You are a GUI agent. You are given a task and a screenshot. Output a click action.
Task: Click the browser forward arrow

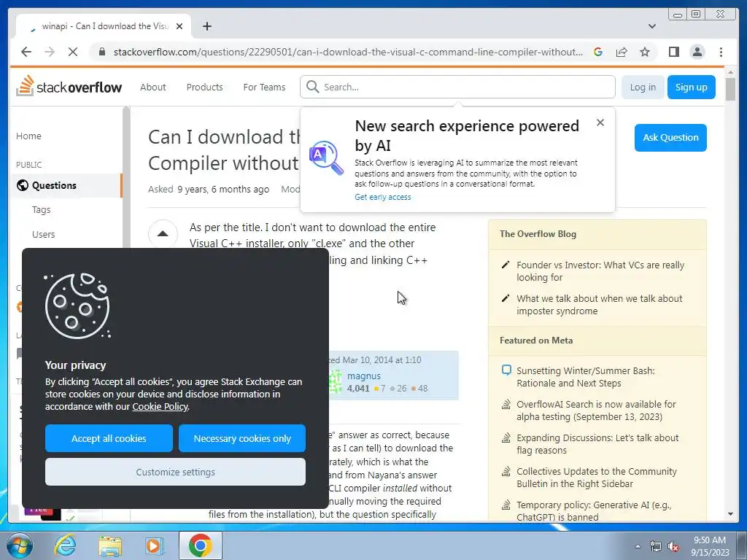pos(50,52)
